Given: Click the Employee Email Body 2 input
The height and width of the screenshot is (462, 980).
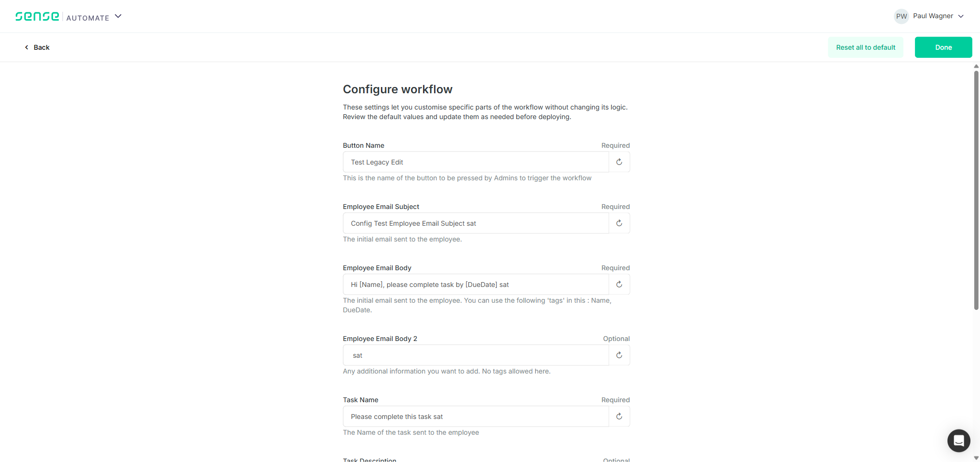Looking at the screenshot, I should click(x=476, y=355).
